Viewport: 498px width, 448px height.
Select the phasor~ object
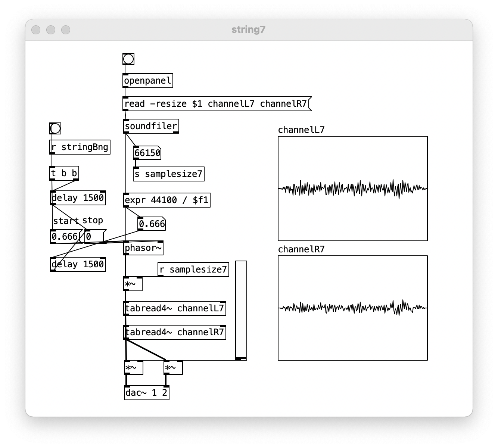(143, 248)
